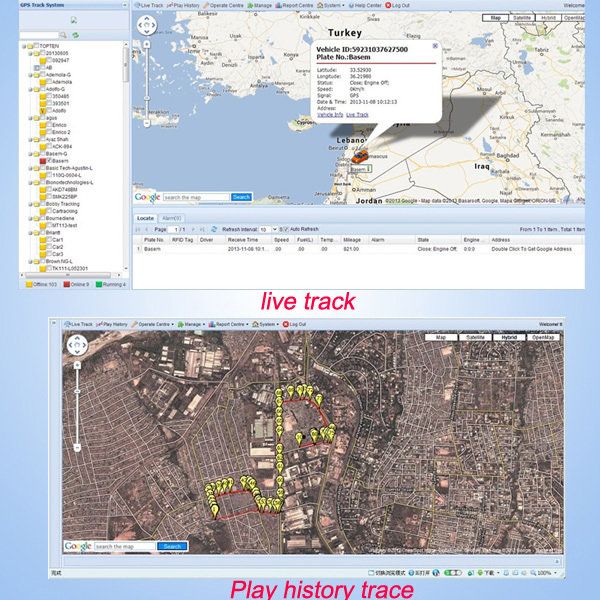Click the lower map zoom slider handle
600x600 pixels.
tap(77, 391)
